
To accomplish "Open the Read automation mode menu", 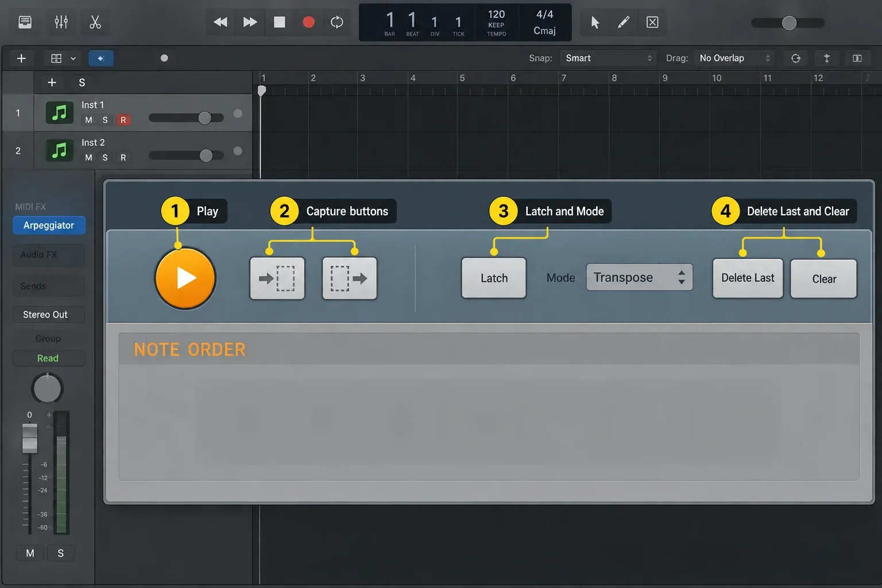I will coord(49,358).
